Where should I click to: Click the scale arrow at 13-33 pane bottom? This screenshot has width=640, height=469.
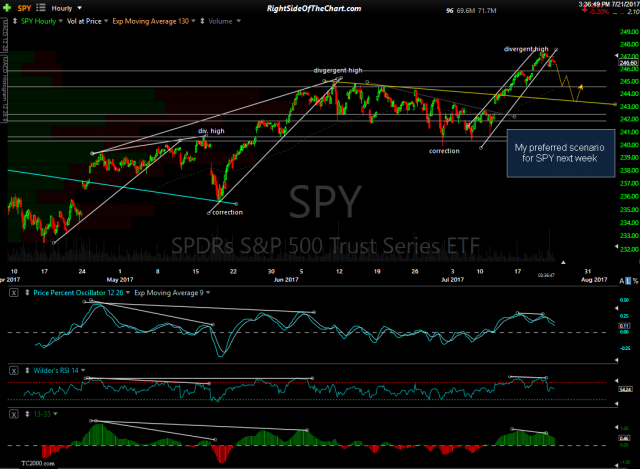point(616,465)
